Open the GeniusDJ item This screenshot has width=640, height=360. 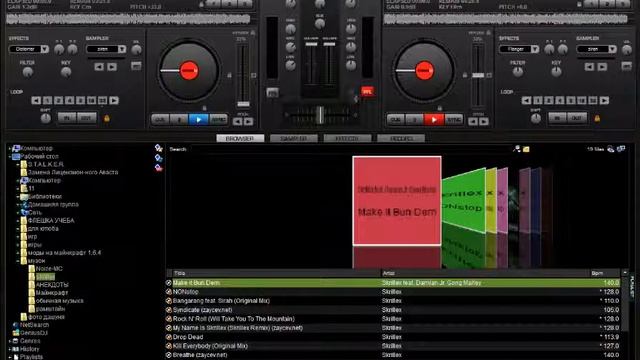pyautogui.click(x=34, y=333)
